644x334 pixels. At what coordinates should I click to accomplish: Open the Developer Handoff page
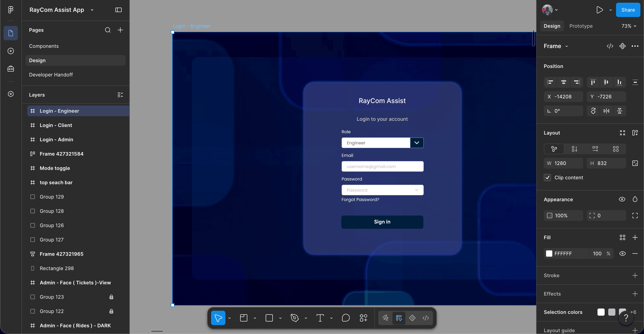click(51, 74)
